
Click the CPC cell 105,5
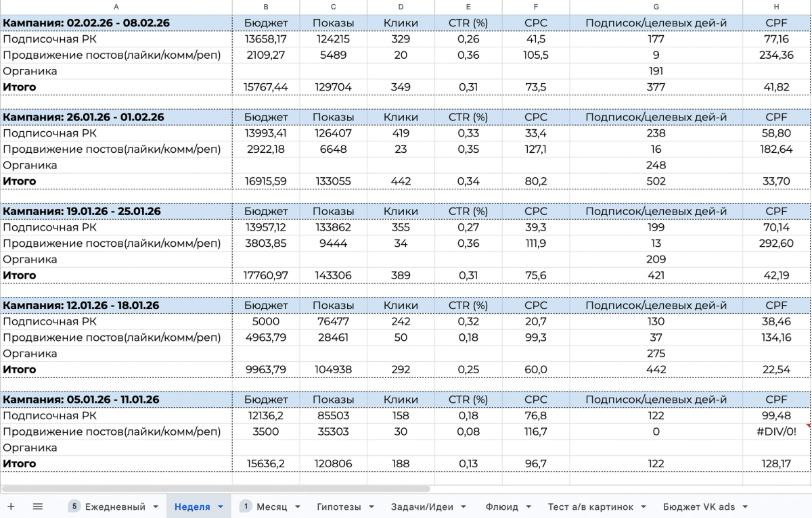(x=536, y=55)
